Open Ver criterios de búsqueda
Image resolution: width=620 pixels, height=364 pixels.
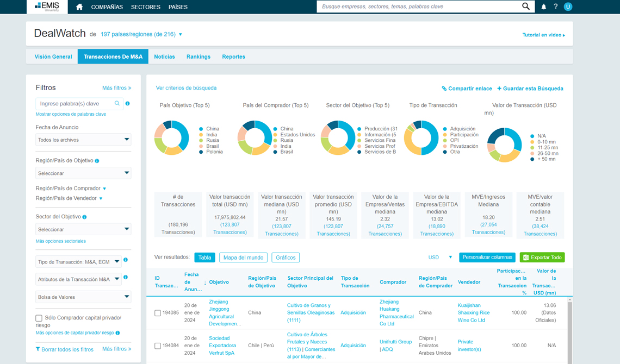[186, 88]
